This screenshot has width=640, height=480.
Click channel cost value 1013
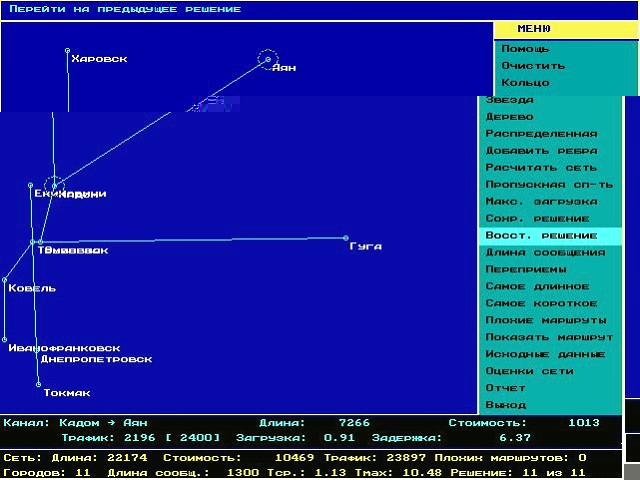pos(584,423)
